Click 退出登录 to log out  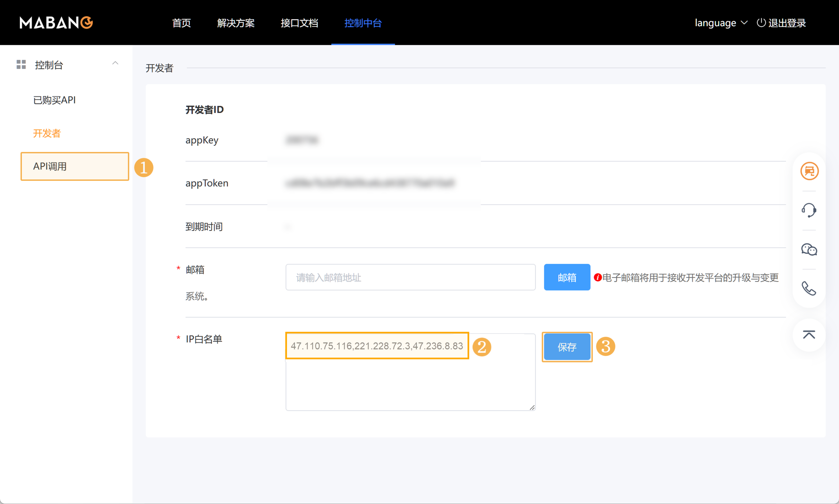point(787,23)
